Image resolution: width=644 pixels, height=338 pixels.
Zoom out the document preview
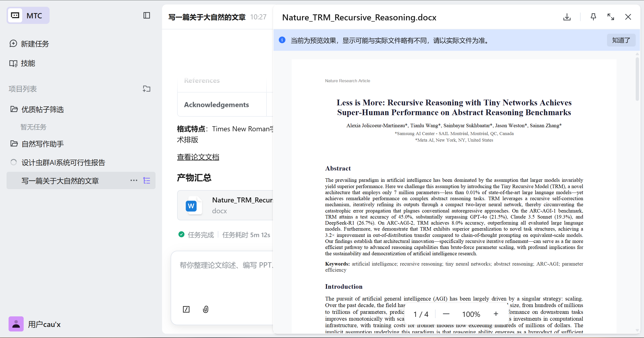click(446, 314)
